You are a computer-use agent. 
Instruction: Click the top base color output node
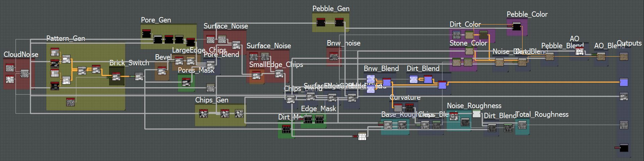tap(624, 56)
